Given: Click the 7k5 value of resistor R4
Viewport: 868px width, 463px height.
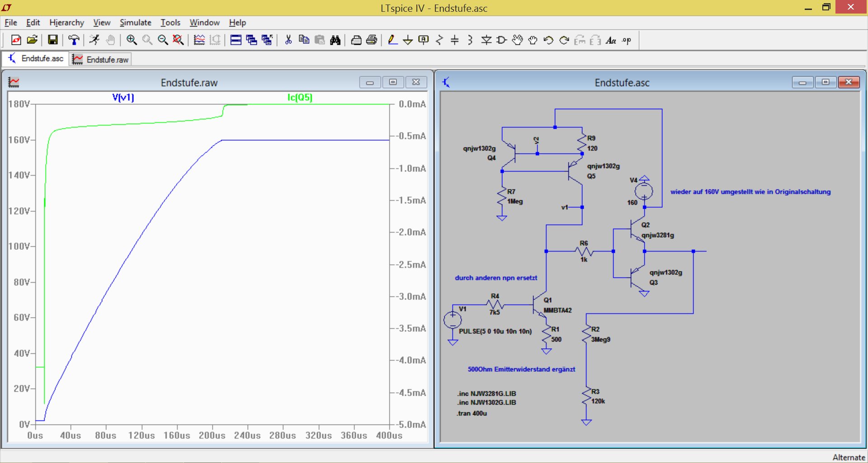Looking at the screenshot, I should tap(495, 312).
